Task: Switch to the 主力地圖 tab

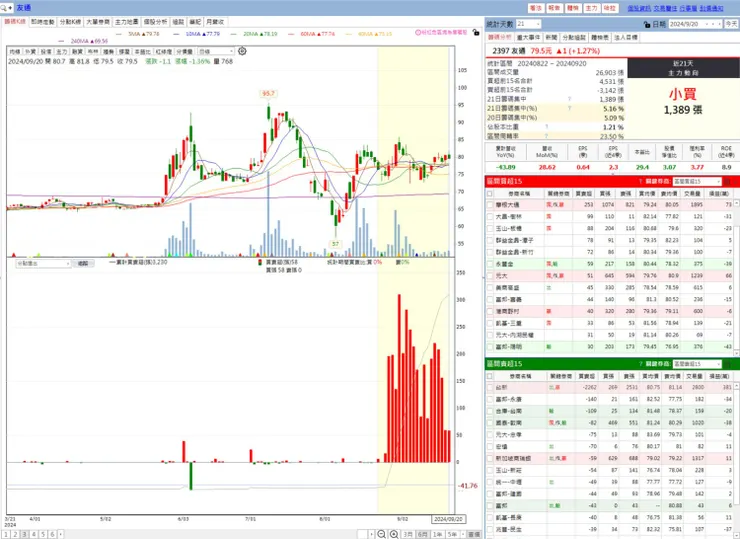Action: pos(126,22)
